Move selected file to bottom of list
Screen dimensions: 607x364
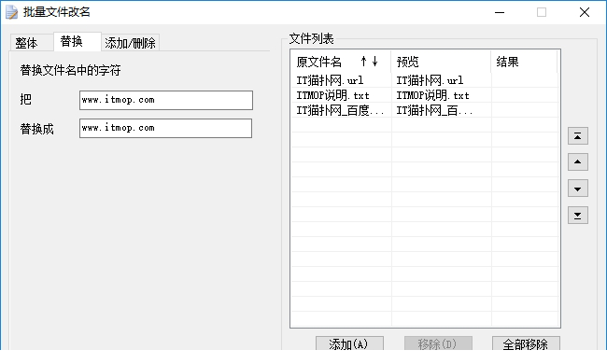pyautogui.click(x=577, y=215)
